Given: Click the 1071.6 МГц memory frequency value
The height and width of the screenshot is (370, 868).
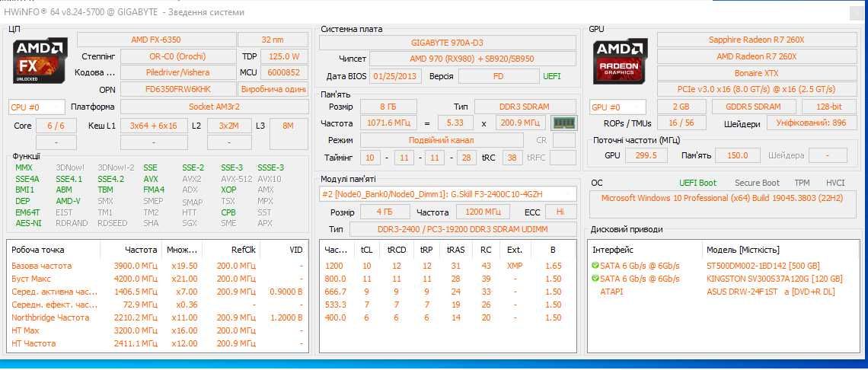Looking at the screenshot, I should coord(388,123).
